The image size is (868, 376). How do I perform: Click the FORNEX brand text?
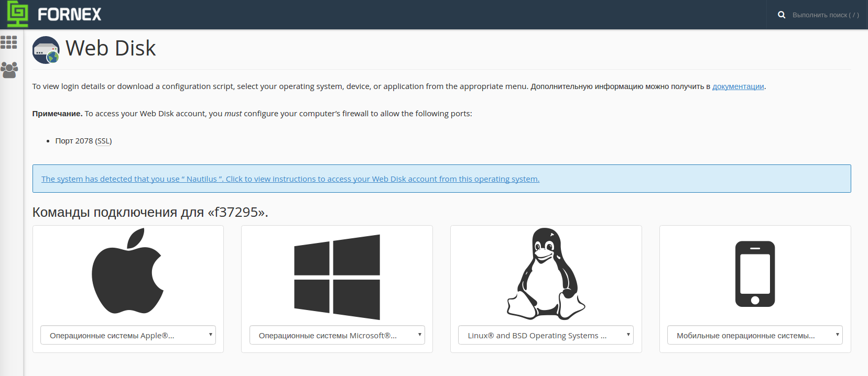70,15
